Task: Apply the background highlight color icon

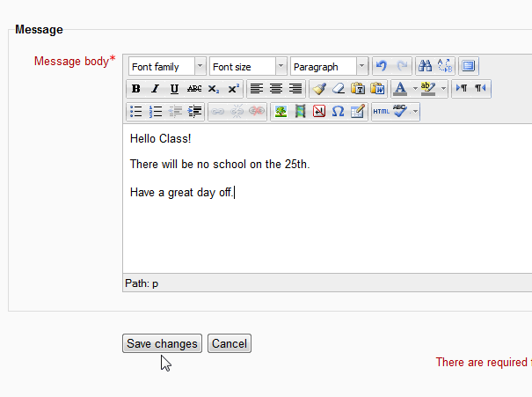Action: pyautogui.click(x=428, y=89)
